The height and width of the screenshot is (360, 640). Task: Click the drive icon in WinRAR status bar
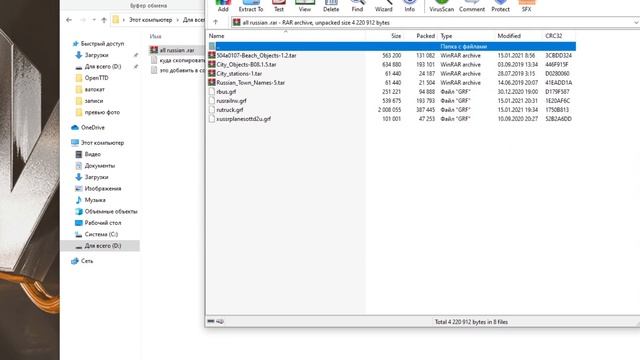(x=211, y=321)
